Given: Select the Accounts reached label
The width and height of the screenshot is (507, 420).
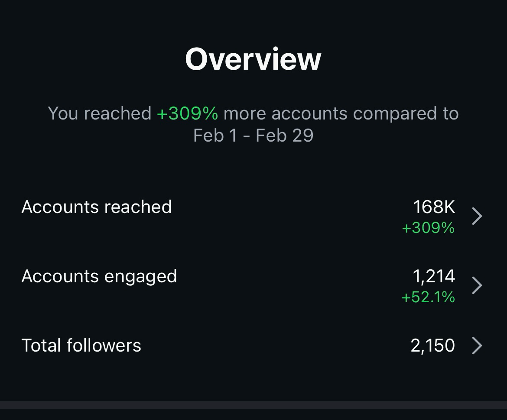Looking at the screenshot, I should click(x=96, y=207).
